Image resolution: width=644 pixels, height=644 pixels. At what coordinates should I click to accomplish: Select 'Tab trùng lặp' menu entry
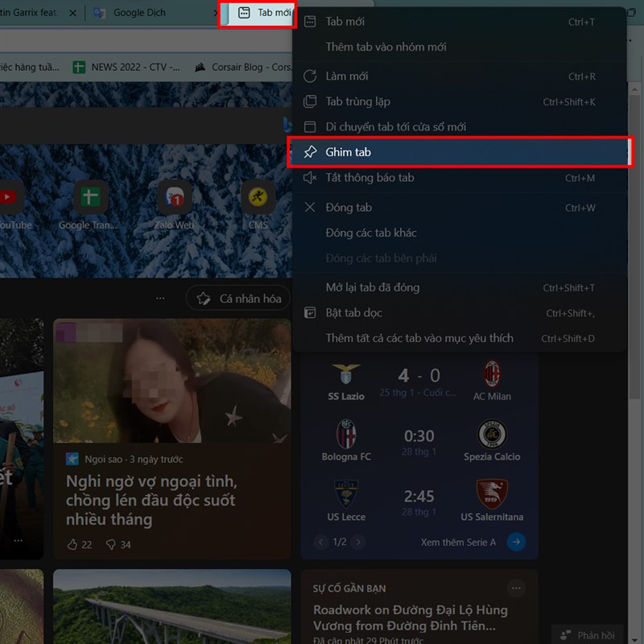pyautogui.click(x=459, y=101)
